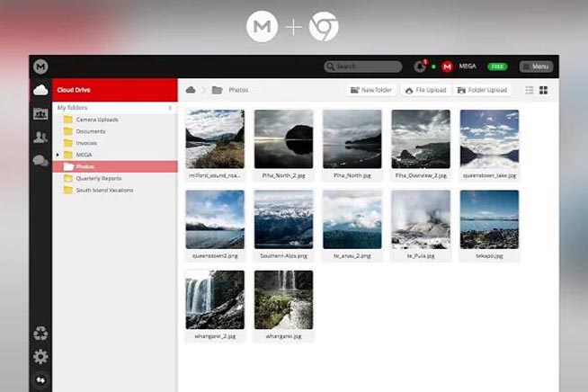588x392 pixels.
Task: Open the transfers arrows icon at sidebar bottom
Action: tap(40, 380)
